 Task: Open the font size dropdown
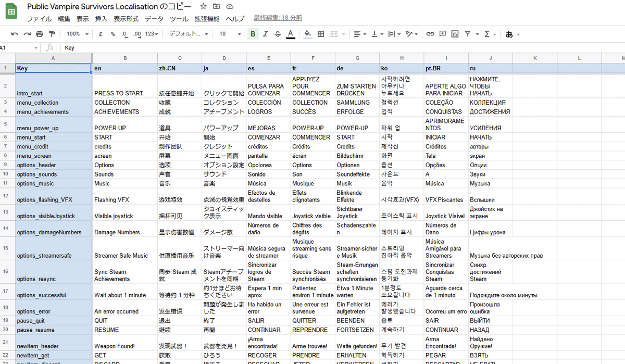click(x=229, y=34)
